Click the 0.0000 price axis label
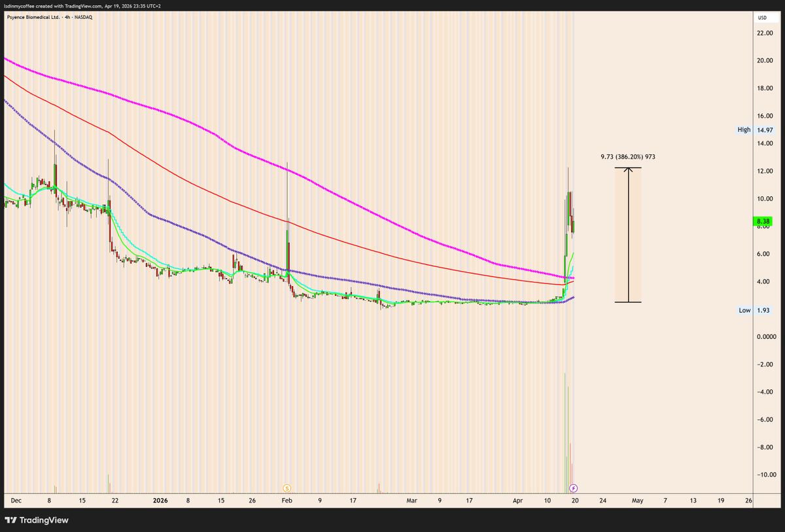Screen dimensions: 785x532 click(766, 337)
